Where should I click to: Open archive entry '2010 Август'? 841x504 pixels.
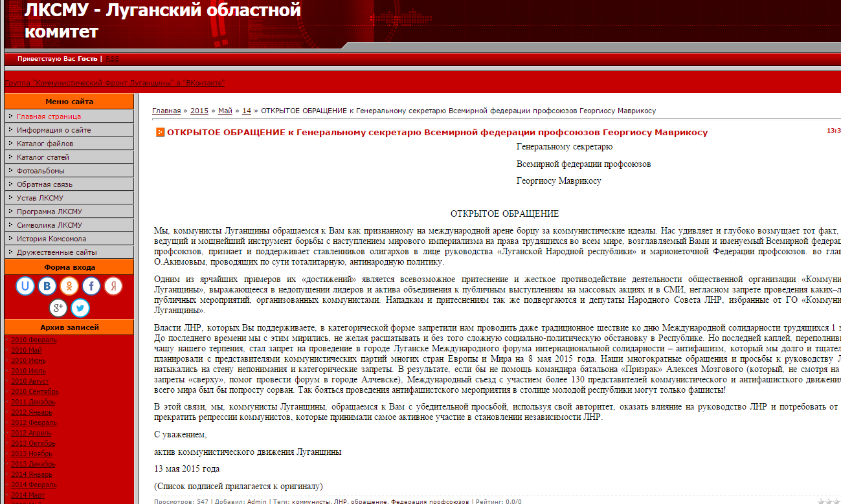click(31, 381)
